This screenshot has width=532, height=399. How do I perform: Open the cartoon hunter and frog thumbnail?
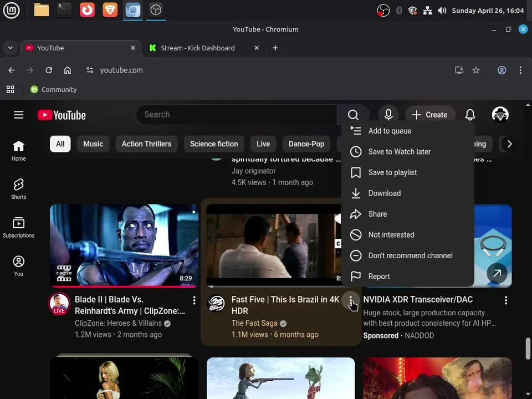(x=280, y=378)
